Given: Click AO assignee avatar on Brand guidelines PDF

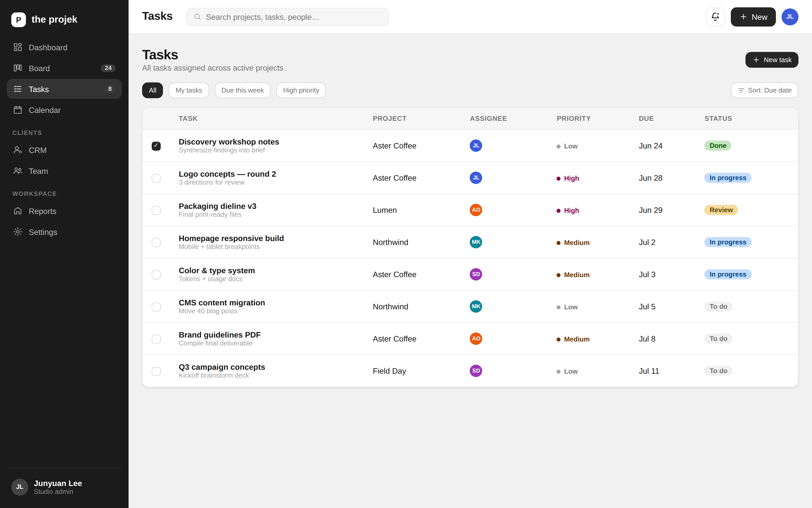Looking at the screenshot, I should (476, 339).
